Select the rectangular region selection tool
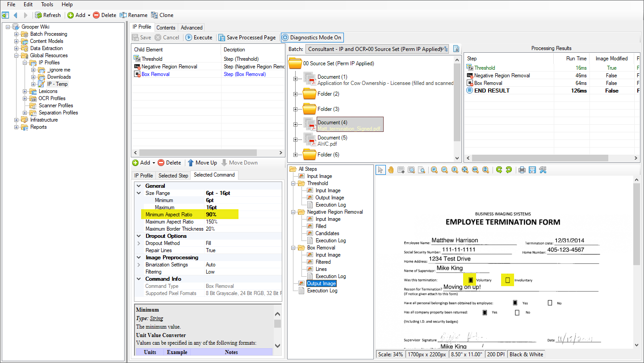Image resolution: width=644 pixels, height=363 pixels. (x=401, y=170)
